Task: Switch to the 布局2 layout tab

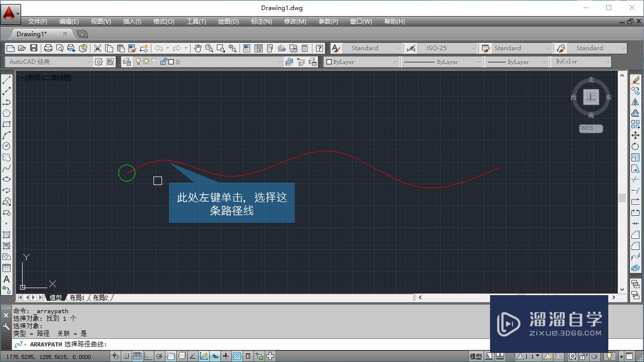Action: [x=100, y=298]
